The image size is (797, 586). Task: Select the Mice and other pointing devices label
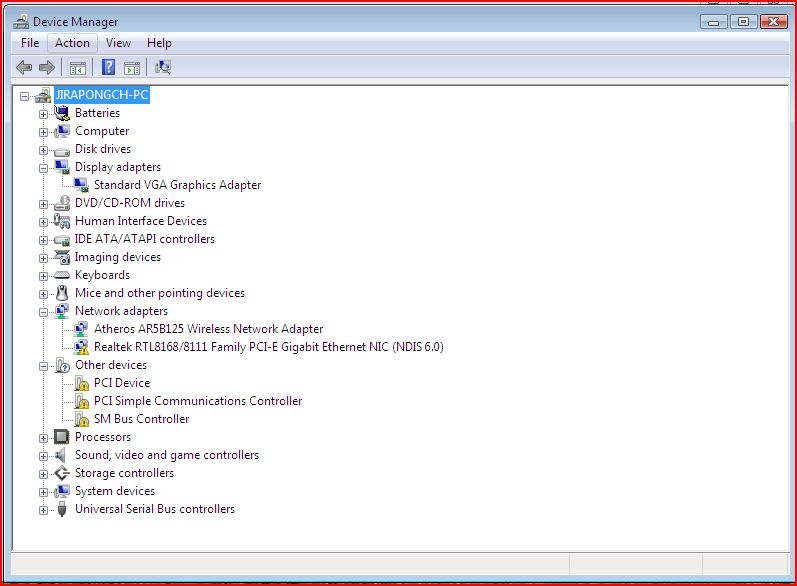[160, 293]
